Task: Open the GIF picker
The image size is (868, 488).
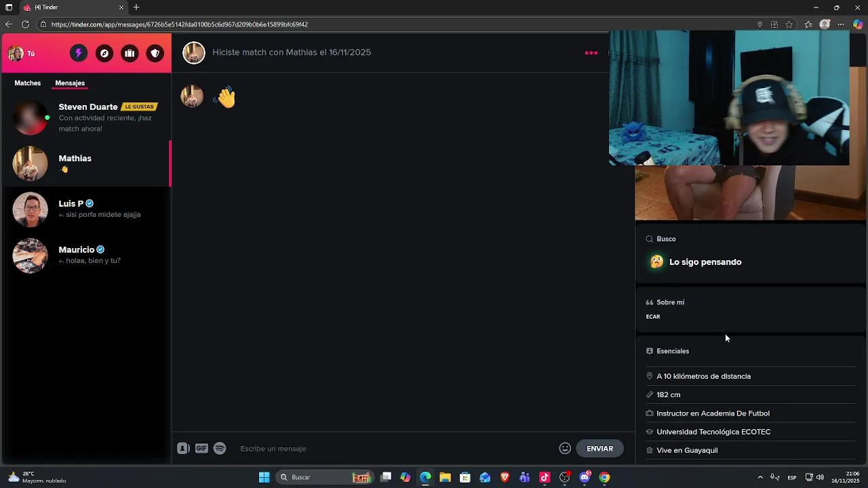Action: point(201,448)
